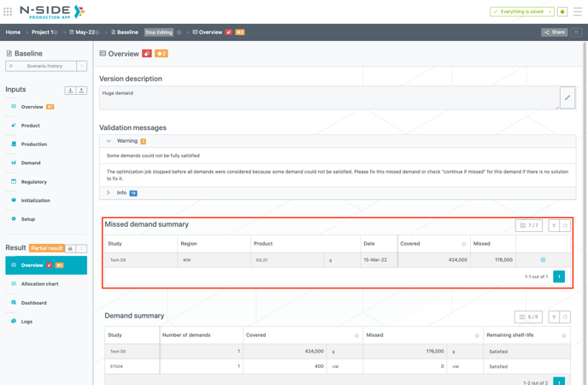Go to Demand in Inputs sidebar
Screen dimensions: 588x385
tap(31, 163)
